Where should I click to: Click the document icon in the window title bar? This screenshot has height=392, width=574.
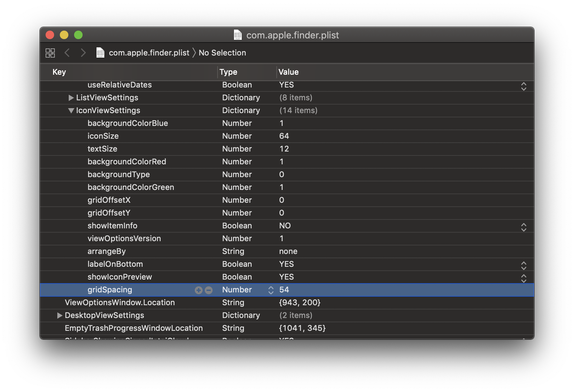(238, 35)
